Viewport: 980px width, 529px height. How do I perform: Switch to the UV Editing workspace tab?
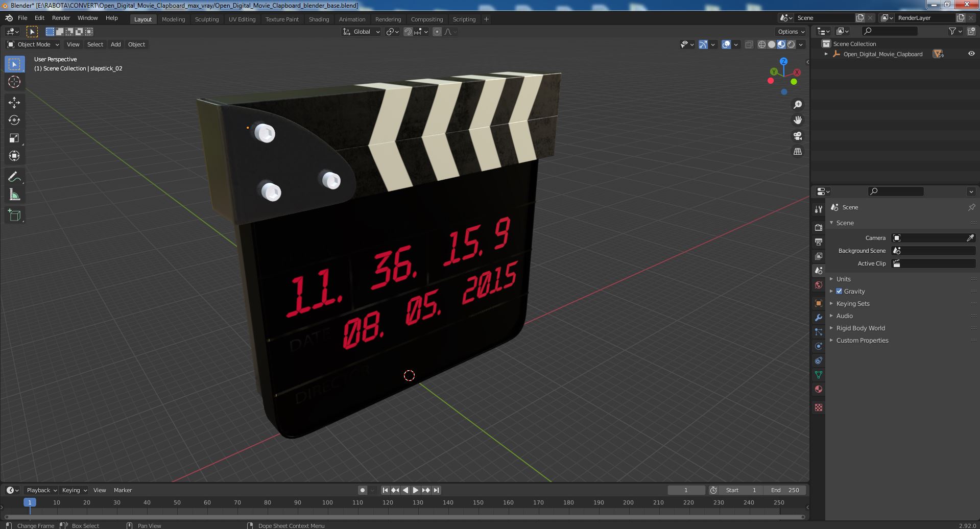click(242, 19)
